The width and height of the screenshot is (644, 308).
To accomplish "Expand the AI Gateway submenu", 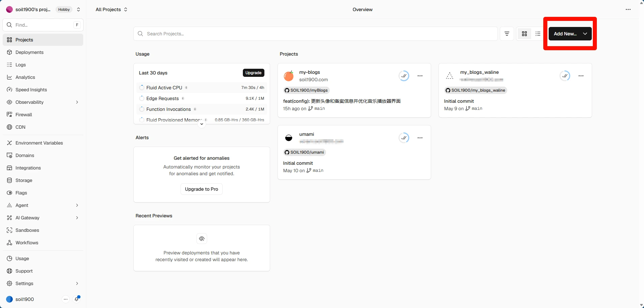I will coord(77,218).
